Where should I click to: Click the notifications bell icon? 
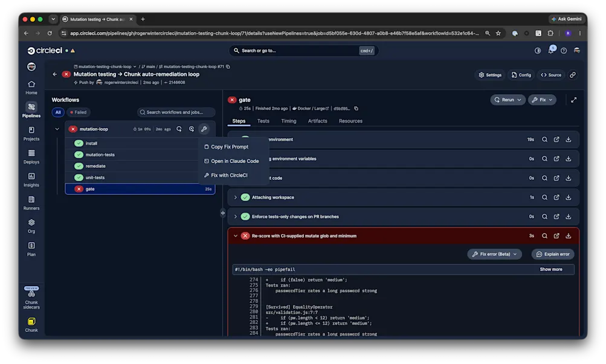tap(551, 50)
